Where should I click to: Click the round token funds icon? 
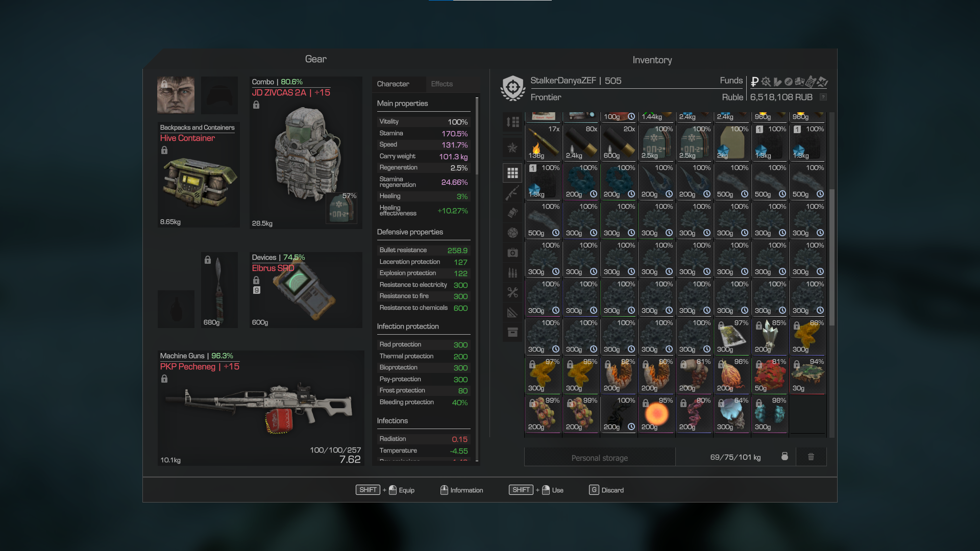pyautogui.click(x=788, y=82)
